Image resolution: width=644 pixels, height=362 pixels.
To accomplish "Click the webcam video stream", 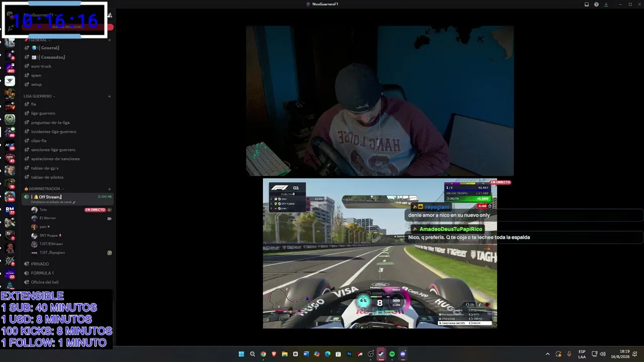I will pos(380,101).
